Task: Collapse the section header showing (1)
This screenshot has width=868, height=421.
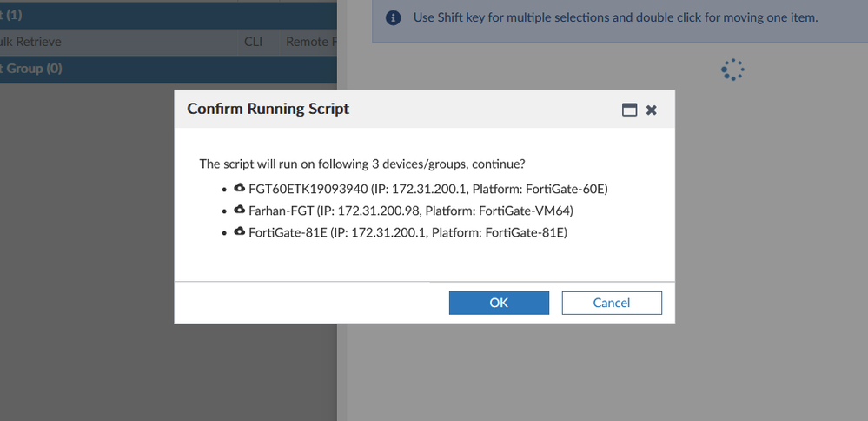Action: [13, 15]
